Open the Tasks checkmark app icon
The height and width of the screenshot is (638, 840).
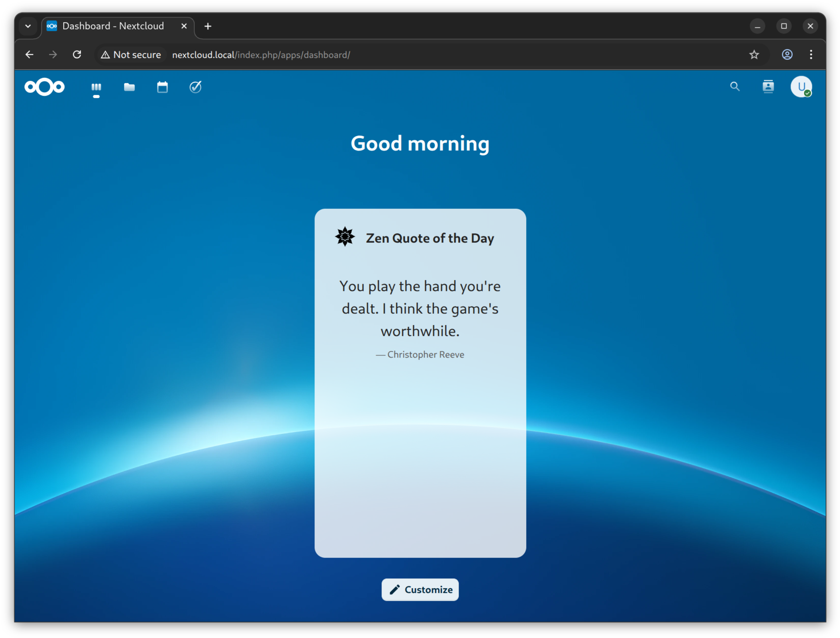coord(195,87)
